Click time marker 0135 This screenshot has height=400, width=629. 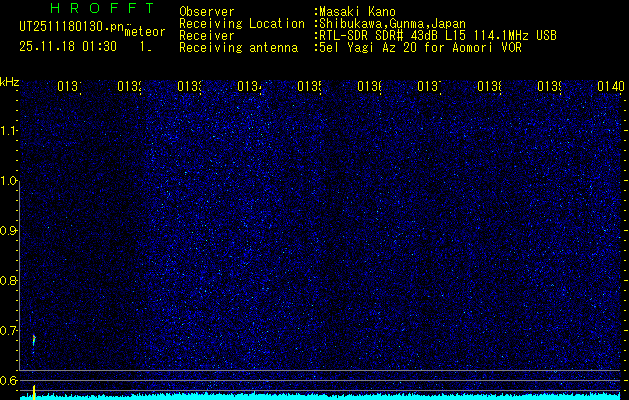tap(309, 86)
